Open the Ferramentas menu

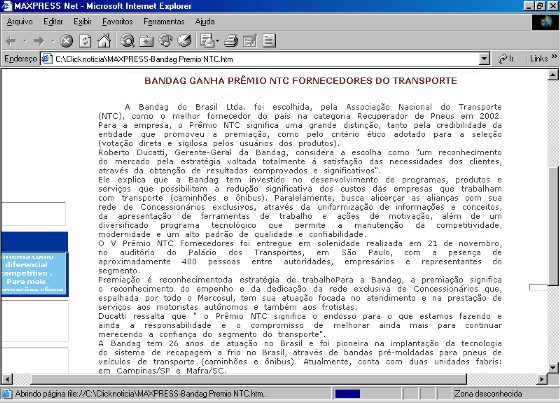[164, 22]
